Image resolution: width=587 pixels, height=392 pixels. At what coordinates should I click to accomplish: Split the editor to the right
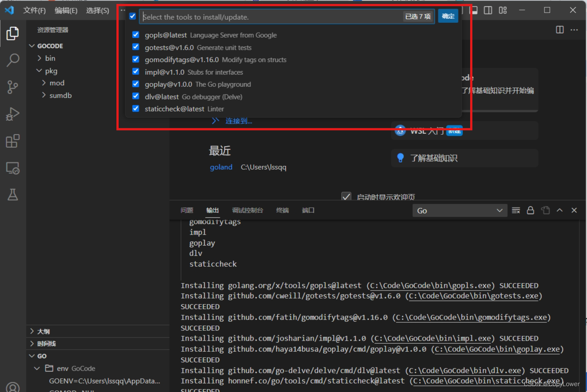[x=560, y=30]
